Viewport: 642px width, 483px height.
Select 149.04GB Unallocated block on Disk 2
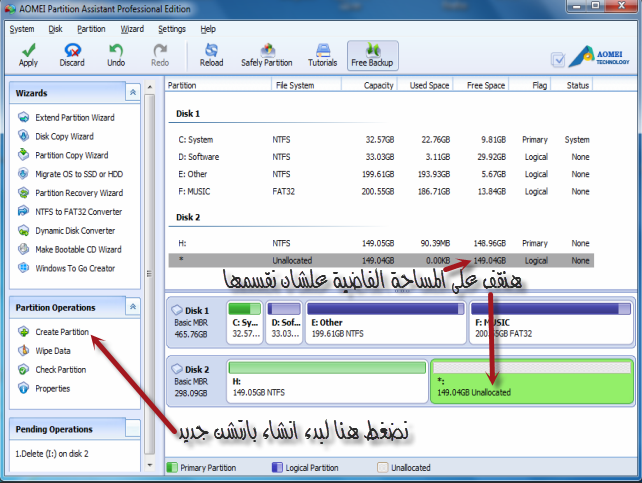(532, 381)
